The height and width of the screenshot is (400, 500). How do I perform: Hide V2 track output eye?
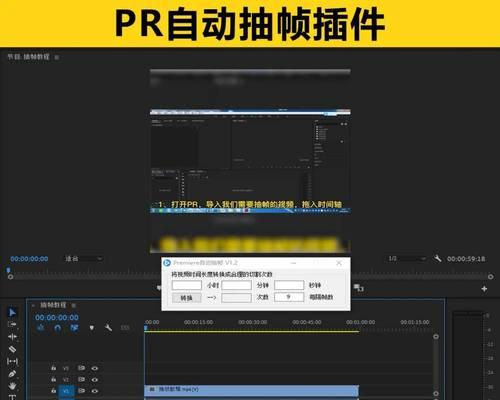pyautogui.click(x=95, y=380)
